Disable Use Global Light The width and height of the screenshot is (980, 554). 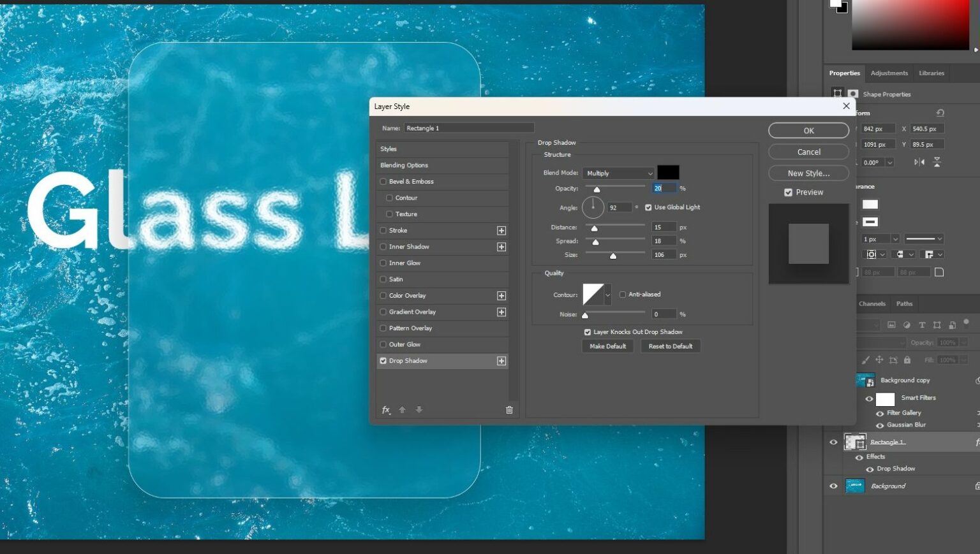[648, 207]
